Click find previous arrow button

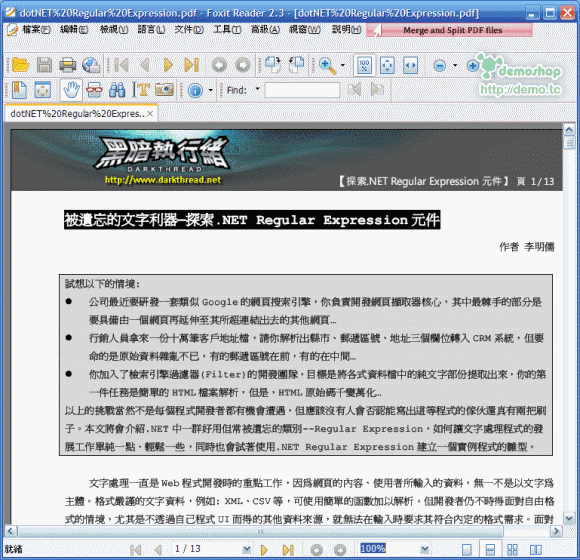click(354, 90)
